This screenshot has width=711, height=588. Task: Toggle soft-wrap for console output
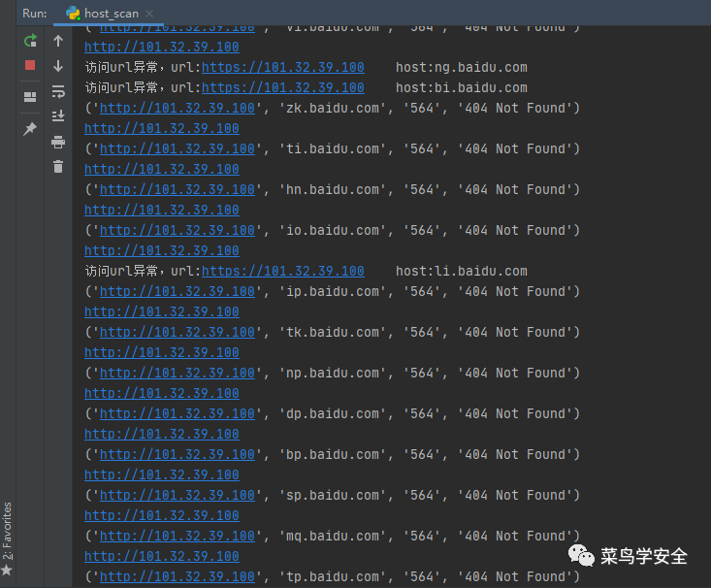tap(58, 91)
